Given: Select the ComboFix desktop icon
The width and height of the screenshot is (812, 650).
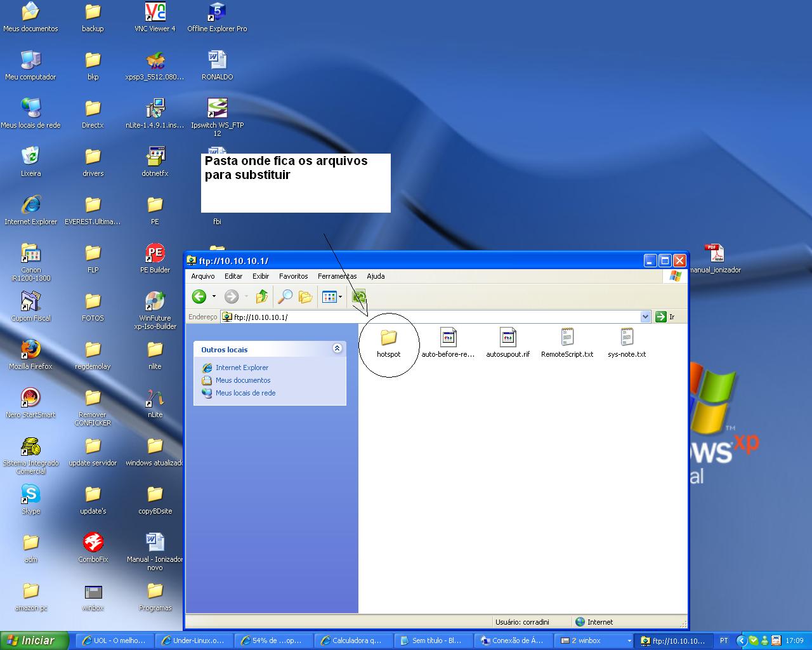Looking at the screenshot, I should pos(93,548).
